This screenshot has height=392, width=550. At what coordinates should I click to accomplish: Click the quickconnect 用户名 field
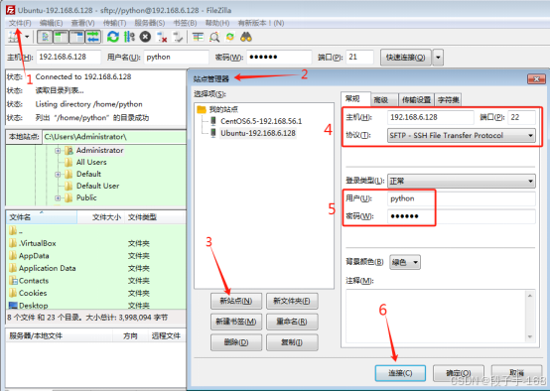[176, 58]
